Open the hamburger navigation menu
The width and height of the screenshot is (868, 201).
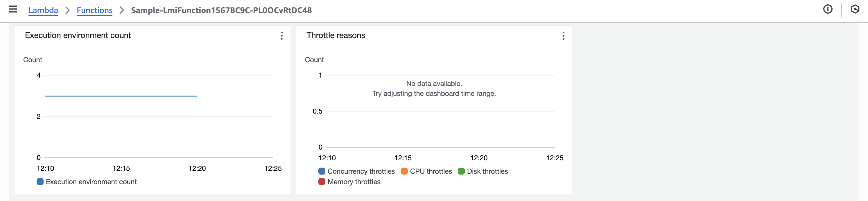[x=13, y=9]
